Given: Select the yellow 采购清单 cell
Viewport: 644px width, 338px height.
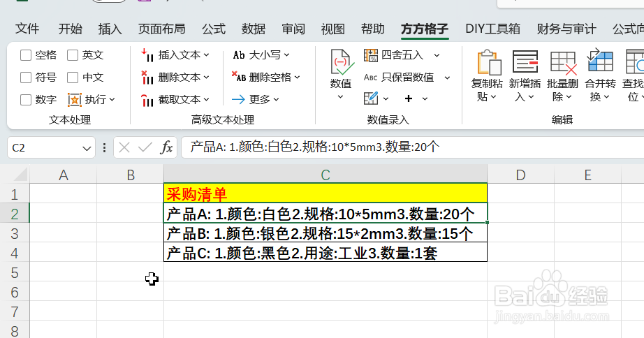Looking at the screenshot, I should click(325, 193).
